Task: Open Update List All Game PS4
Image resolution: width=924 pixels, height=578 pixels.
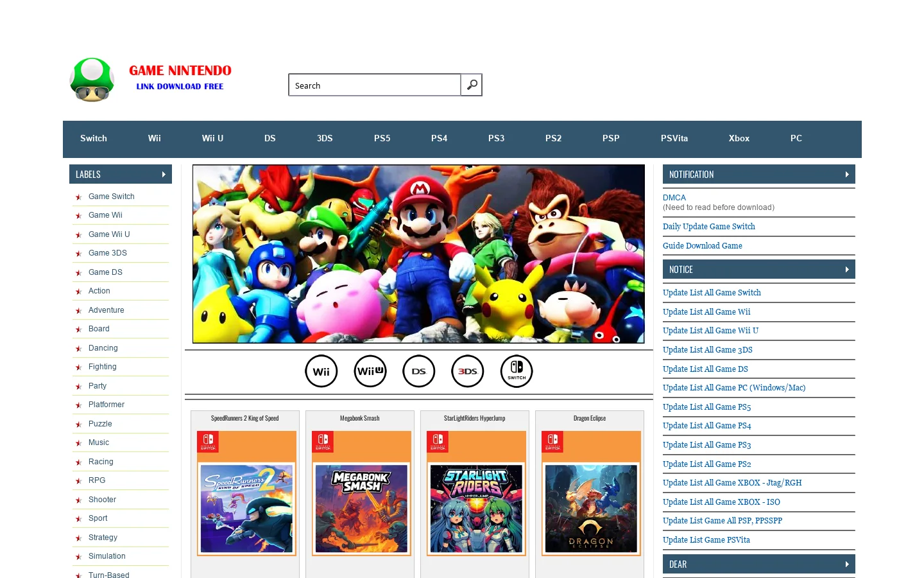Action: [x=707, y=426]
